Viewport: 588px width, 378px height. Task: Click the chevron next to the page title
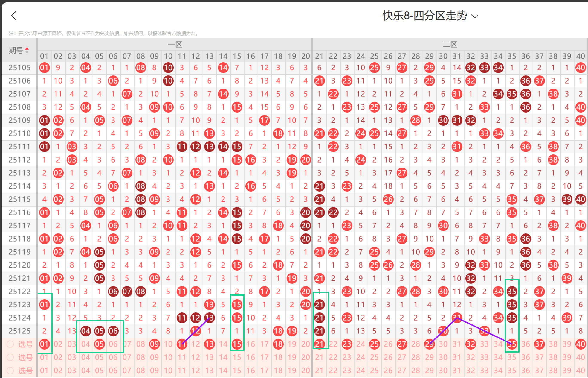click(475, 16)
